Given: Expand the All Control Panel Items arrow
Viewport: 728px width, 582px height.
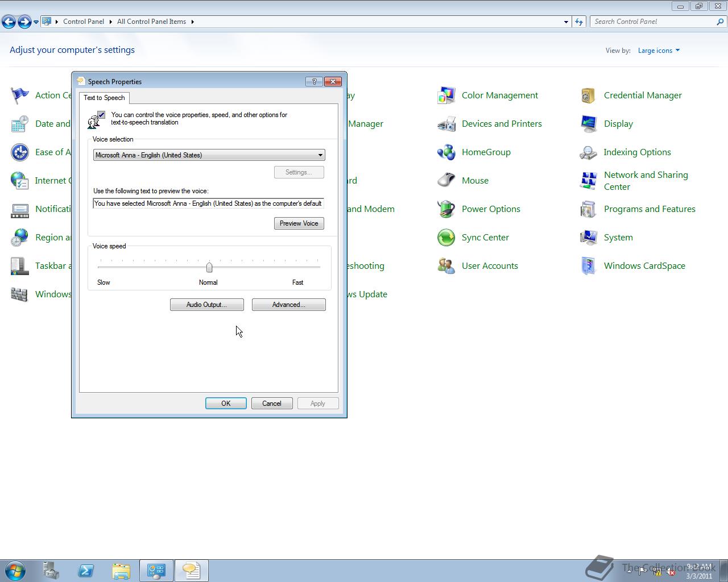Looking at the screenshot, I should 192,22.
